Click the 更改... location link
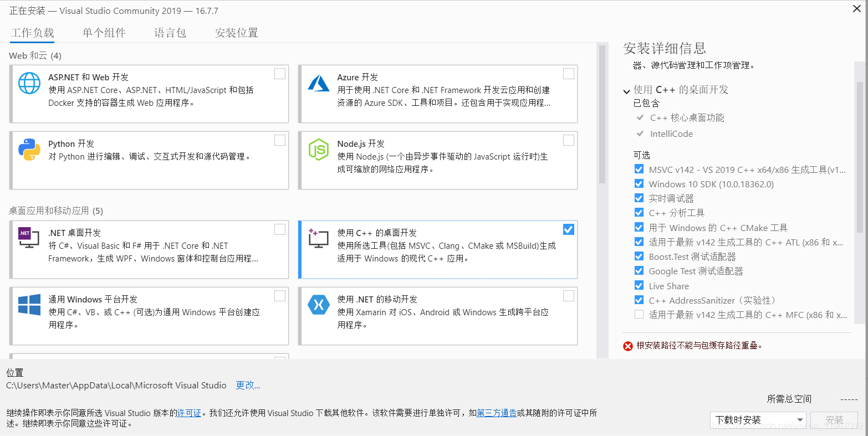868x436 pixels. coord(248,385)
